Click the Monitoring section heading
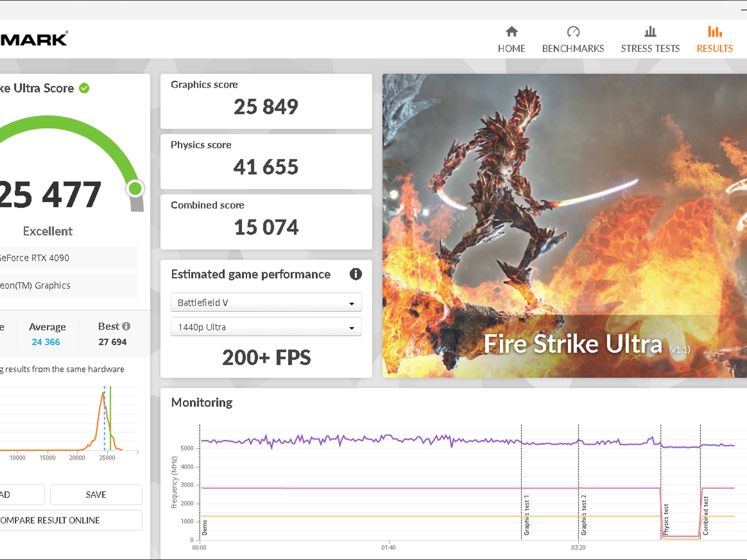Screen dimensions: 747x560 click(x=202, y=402)
